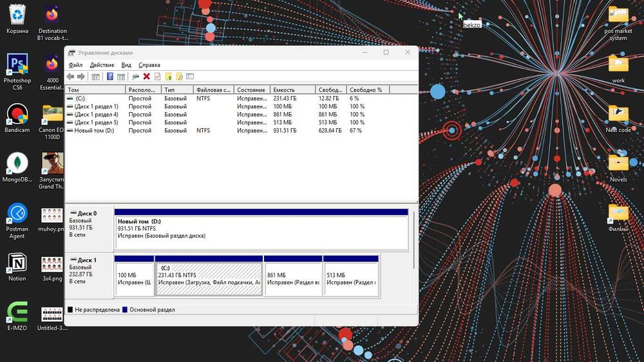Sort by the Свобод... column header
The image size is (644, 362).
tap(331, 90)
